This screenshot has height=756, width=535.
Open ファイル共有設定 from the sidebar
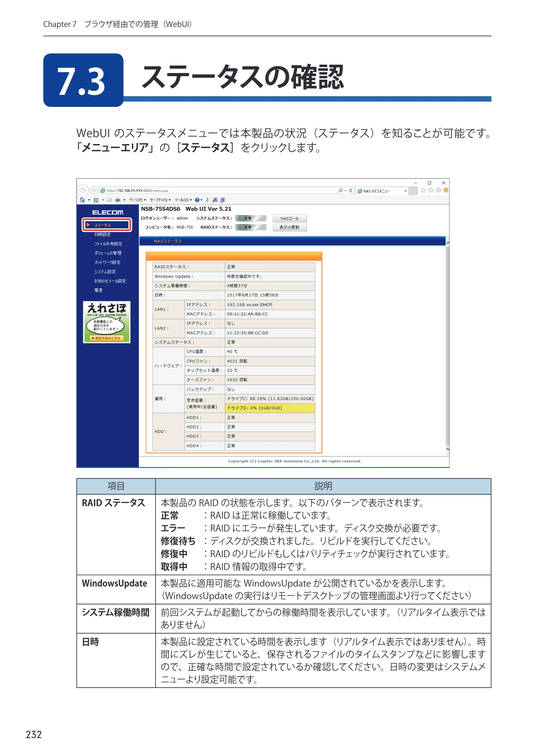click(x=108, y=244)
